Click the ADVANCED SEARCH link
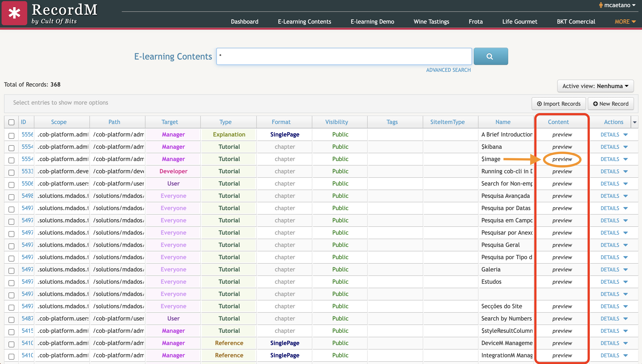 click(x=448, y=70)
